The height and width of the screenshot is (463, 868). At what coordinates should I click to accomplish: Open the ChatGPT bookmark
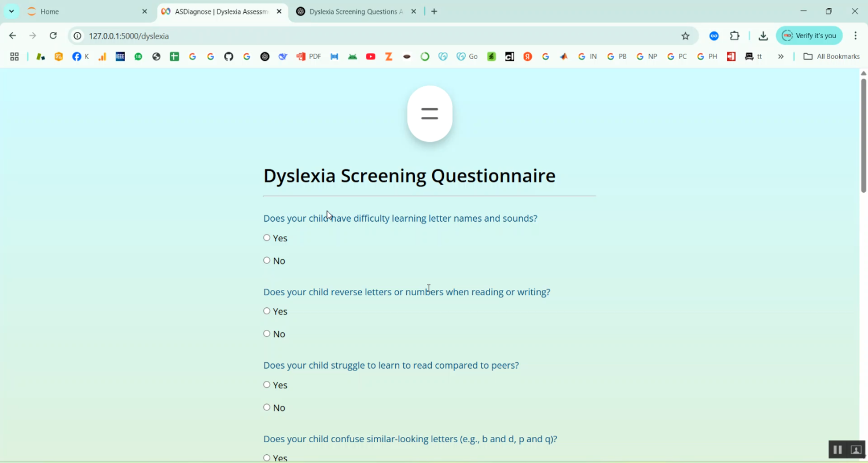(x=265, y=57)
